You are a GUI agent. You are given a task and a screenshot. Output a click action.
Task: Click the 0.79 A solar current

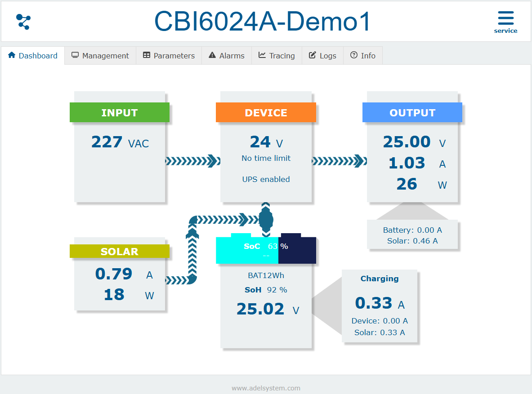[124, 274]
